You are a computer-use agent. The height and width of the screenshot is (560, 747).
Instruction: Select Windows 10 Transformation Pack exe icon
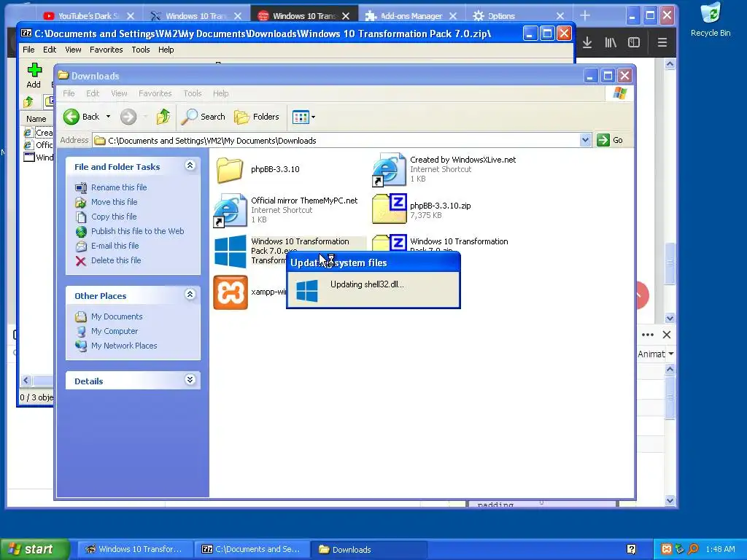point(230,251)
